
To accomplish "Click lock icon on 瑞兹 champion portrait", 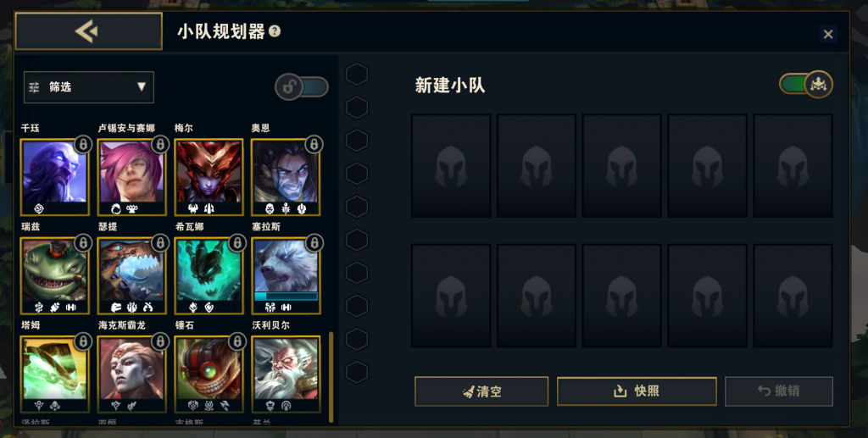I will click(x=83, y=243).
